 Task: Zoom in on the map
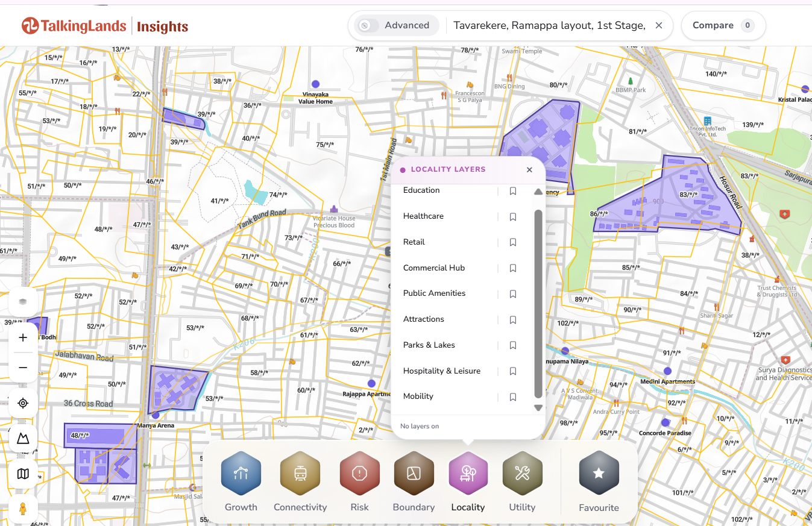coord(24,337)
